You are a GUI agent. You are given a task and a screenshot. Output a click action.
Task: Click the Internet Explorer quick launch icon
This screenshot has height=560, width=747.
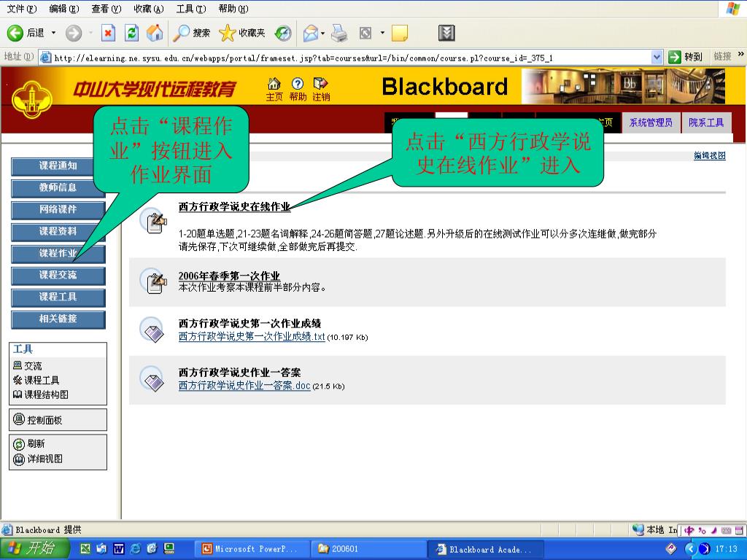coord(135,548)
